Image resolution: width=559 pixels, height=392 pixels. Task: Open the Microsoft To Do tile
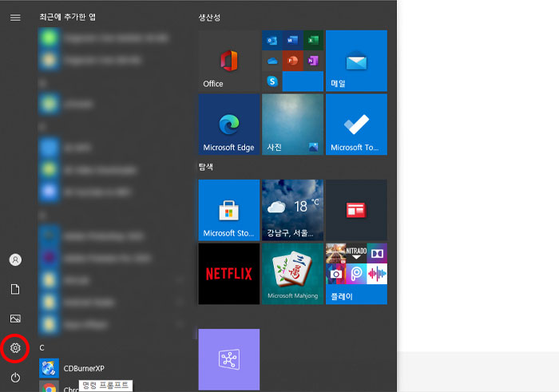point(356,125)
